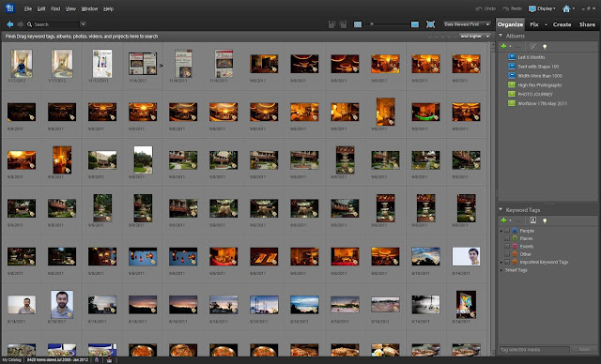Viewport: 601px width, 364px height.
Task: Open the File menu
Action: coord(28,8)
